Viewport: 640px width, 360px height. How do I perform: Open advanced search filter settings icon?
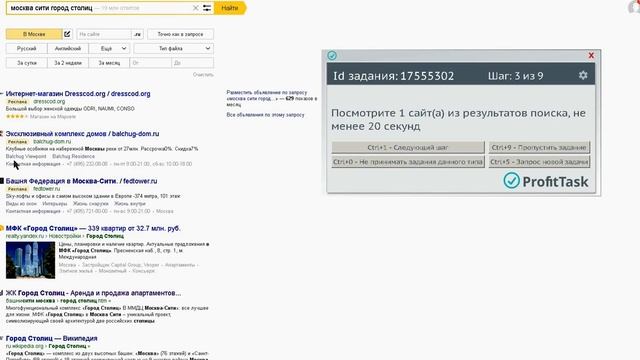pyautogui.click(x=207, y=8)
